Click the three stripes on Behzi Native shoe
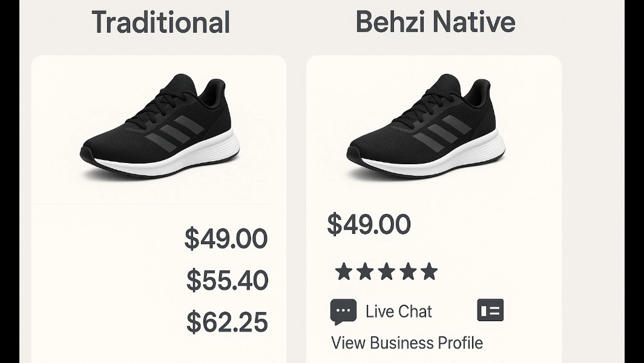The width and height of the screenshot is (644, 363). point(441,133)
